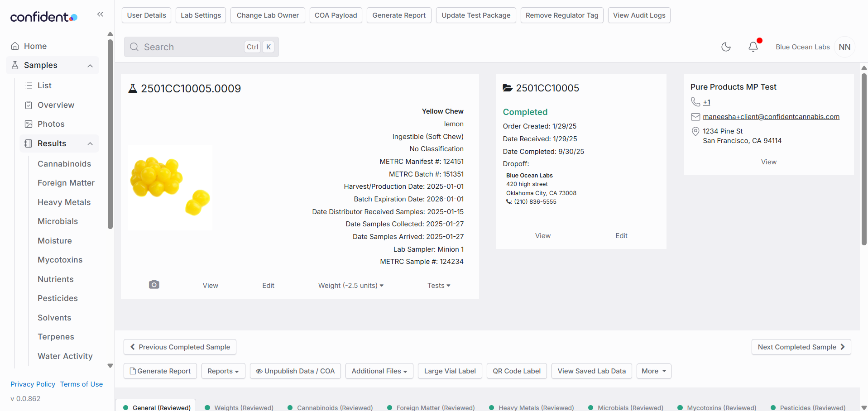Open Pesticides results in sidebar
Viewport: 868px width, 411px height.
tap(58, 298)
